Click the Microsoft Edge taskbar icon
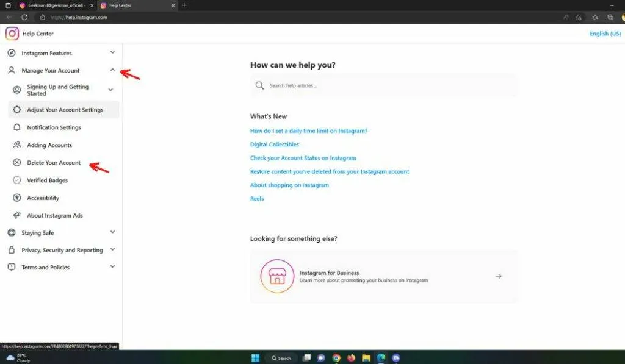 pyautogui.click(x=381, y=358)
